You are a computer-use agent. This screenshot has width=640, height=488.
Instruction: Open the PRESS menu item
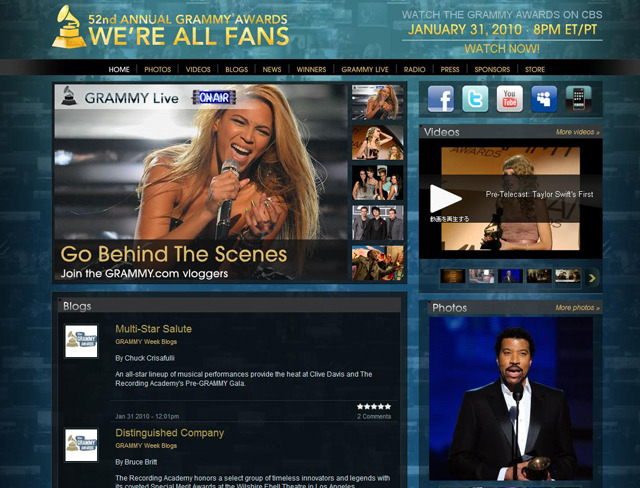(x=450, y=69)
